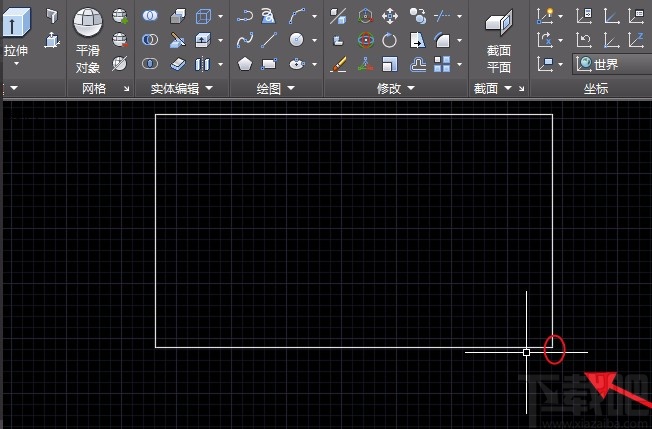Viewport: 652px width, 429px height.
Task: Select the Solid Union icon
Action: [x=150, y=16]
